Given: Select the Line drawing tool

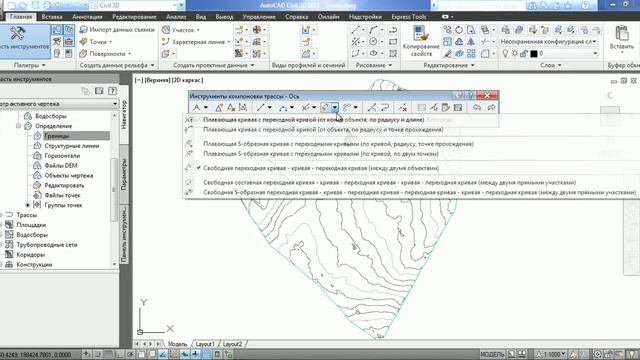Looking at the screenshot, I should click(x=356, y=30).
